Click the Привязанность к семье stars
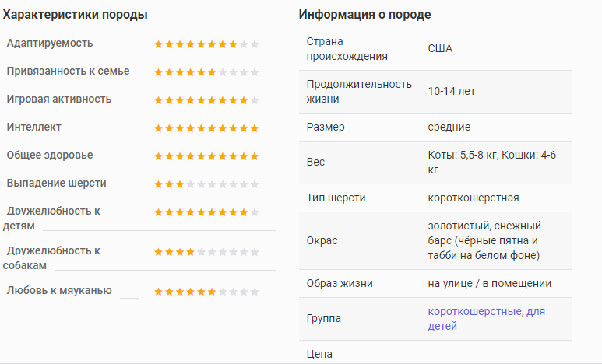The width and height of the screenshot is (602, 364). pos(206,72)
